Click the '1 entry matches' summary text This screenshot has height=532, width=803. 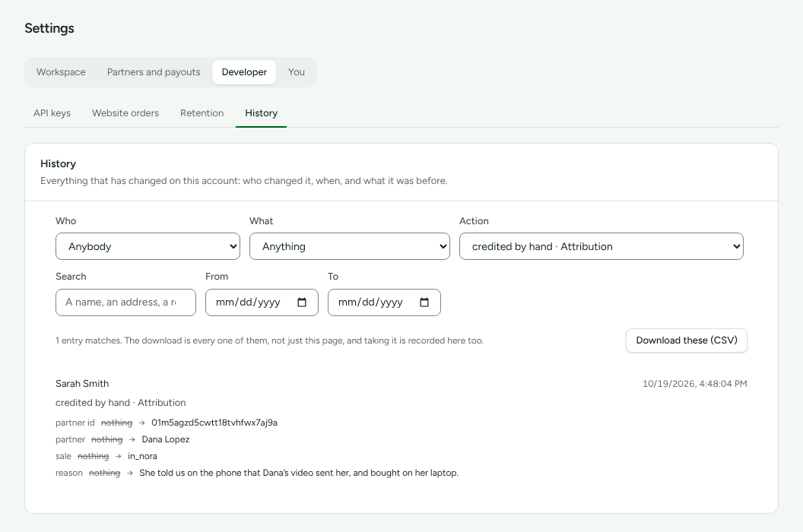[x=269, y=340]
